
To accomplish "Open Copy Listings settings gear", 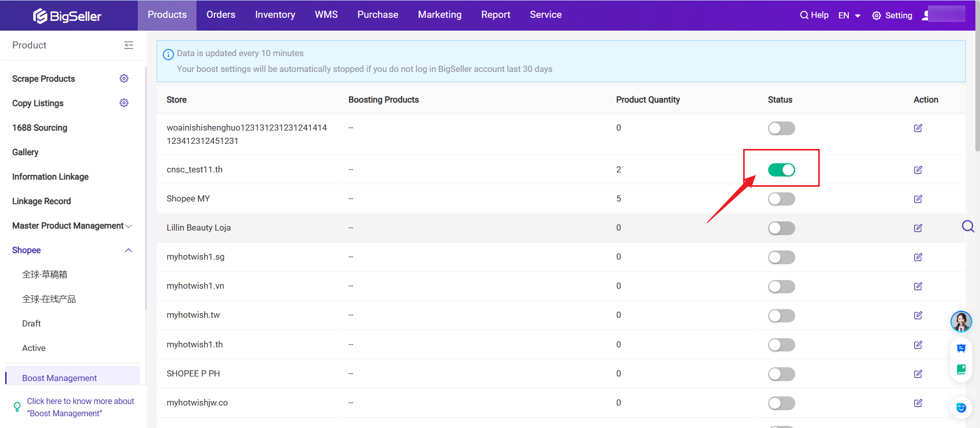I will click(124, 103).
